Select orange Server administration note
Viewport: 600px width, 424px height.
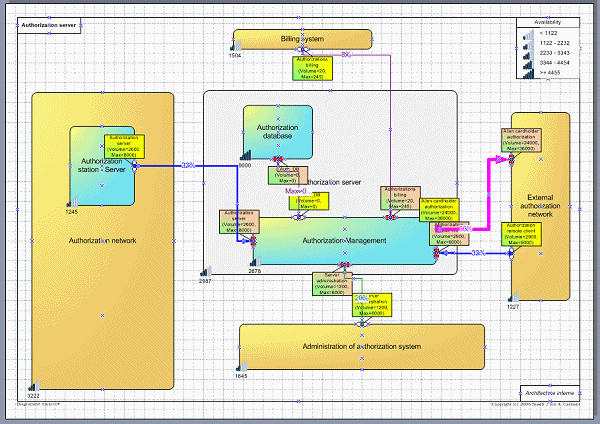coord(332,284)
